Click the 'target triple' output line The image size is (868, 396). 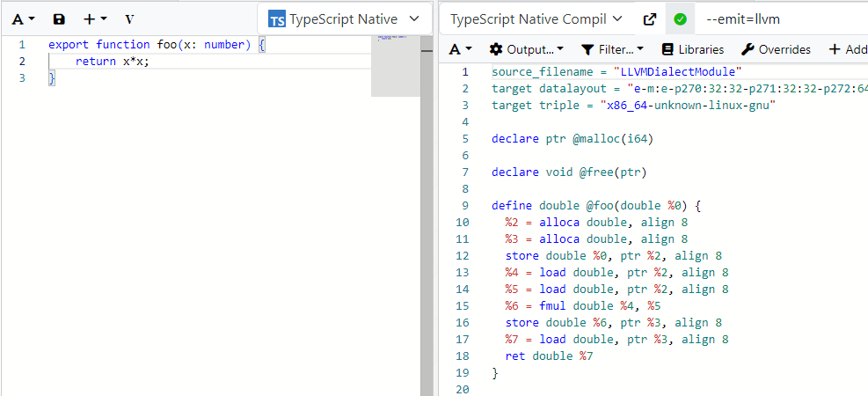(x=634, y=105)
